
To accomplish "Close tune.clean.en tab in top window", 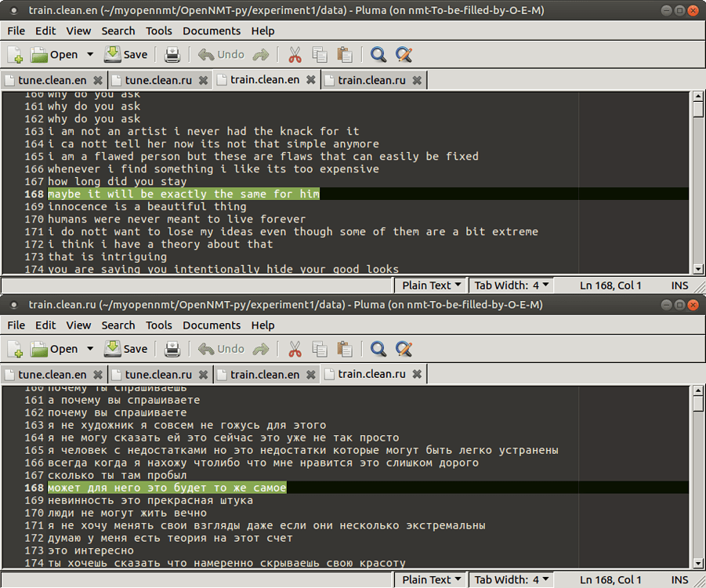I will tap(98, 80).
